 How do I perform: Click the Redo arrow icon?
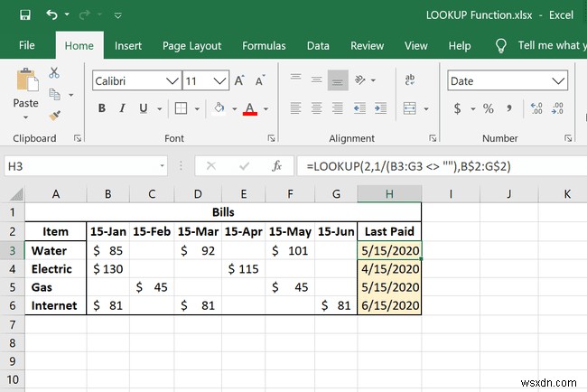pyautogui.click(x=85, y=14)
